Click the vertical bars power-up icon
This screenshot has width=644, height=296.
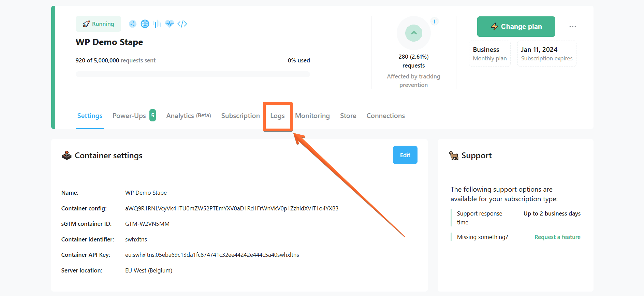[x=157, y=24]
